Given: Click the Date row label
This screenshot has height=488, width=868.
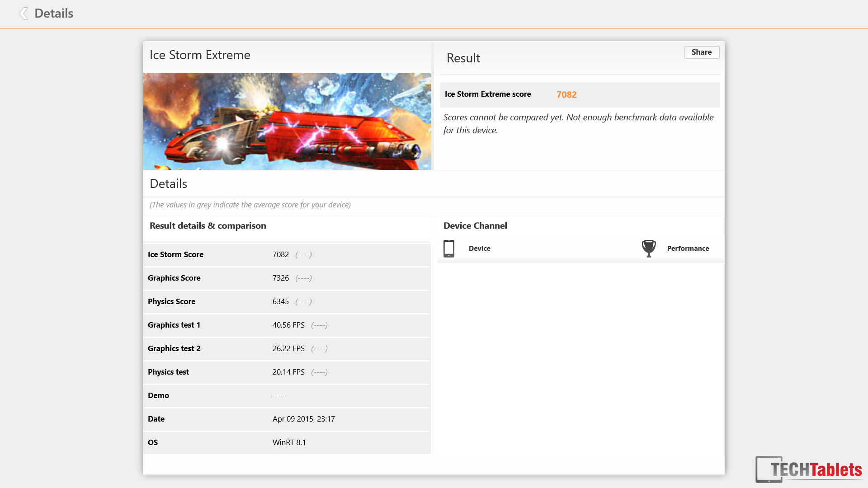Looking at the screenshot, I should 156,419.
